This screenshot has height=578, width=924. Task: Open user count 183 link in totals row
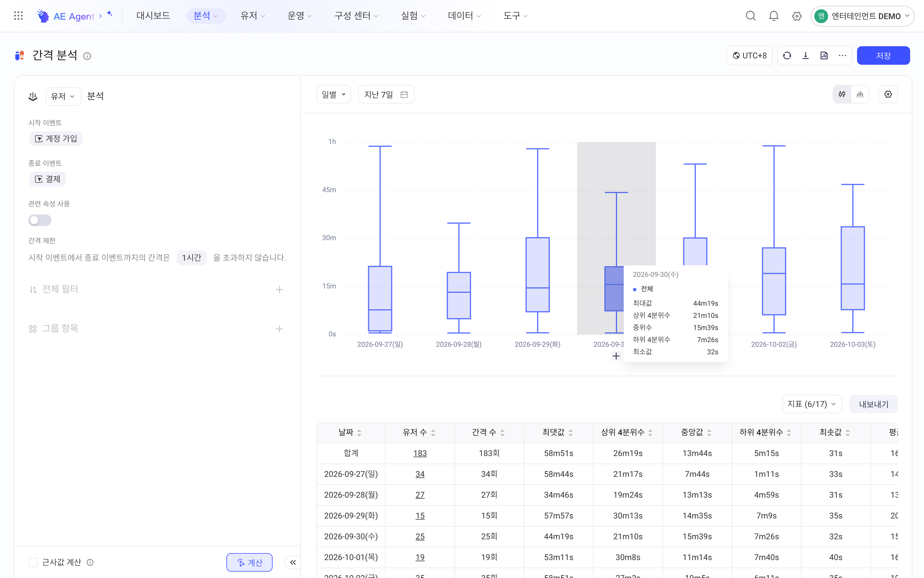click(420, 453)
